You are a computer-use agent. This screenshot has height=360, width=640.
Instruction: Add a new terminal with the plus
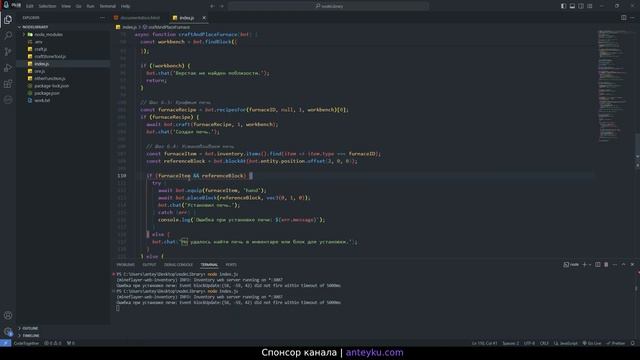(x=584, y=264)
